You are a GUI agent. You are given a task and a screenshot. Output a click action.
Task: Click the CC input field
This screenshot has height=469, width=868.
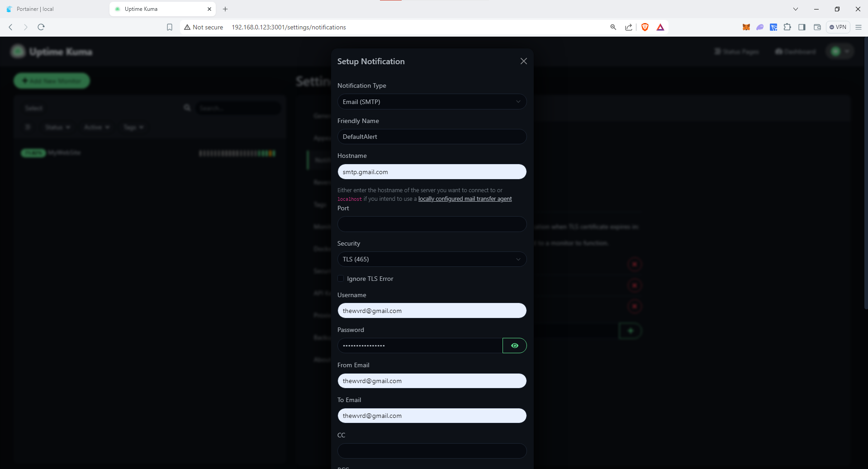coord(432,451)
